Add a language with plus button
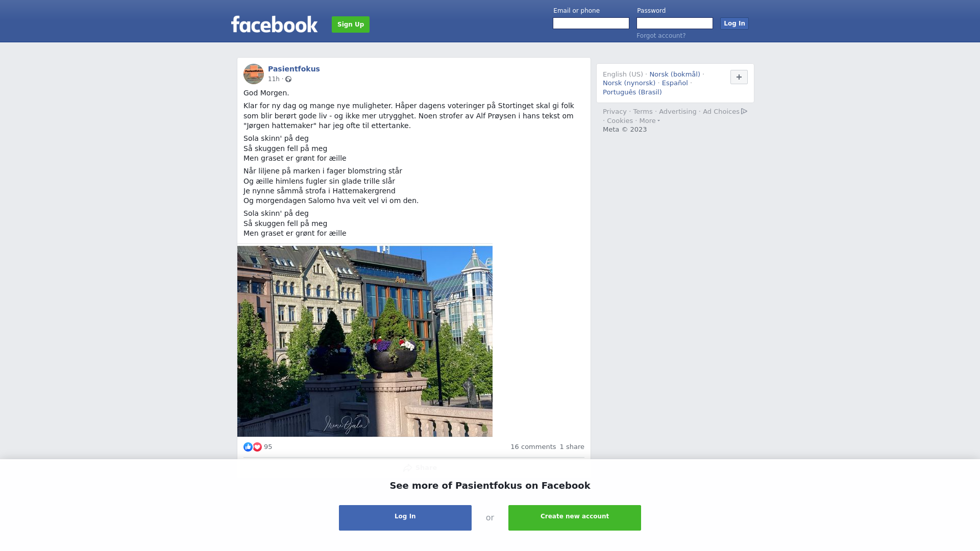 [739, 77]
